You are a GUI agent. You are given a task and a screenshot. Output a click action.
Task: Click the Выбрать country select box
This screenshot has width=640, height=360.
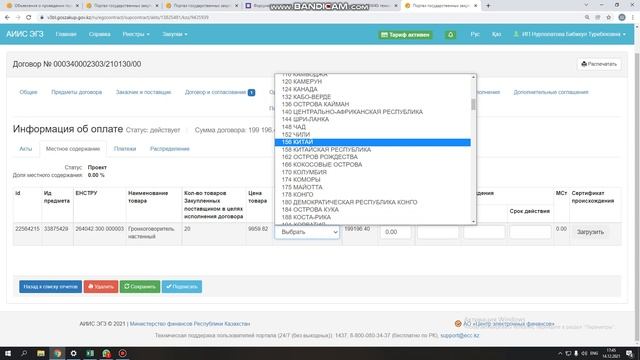[307, 232]
